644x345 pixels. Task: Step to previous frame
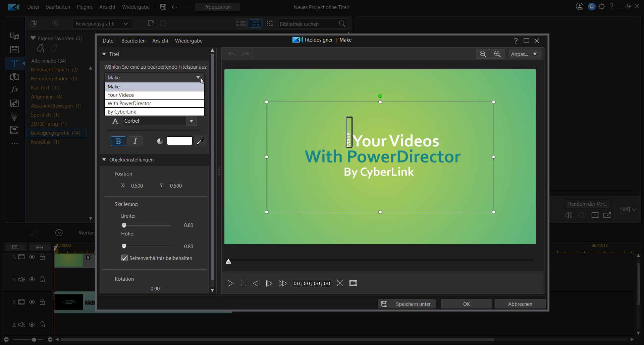[256, 283]
